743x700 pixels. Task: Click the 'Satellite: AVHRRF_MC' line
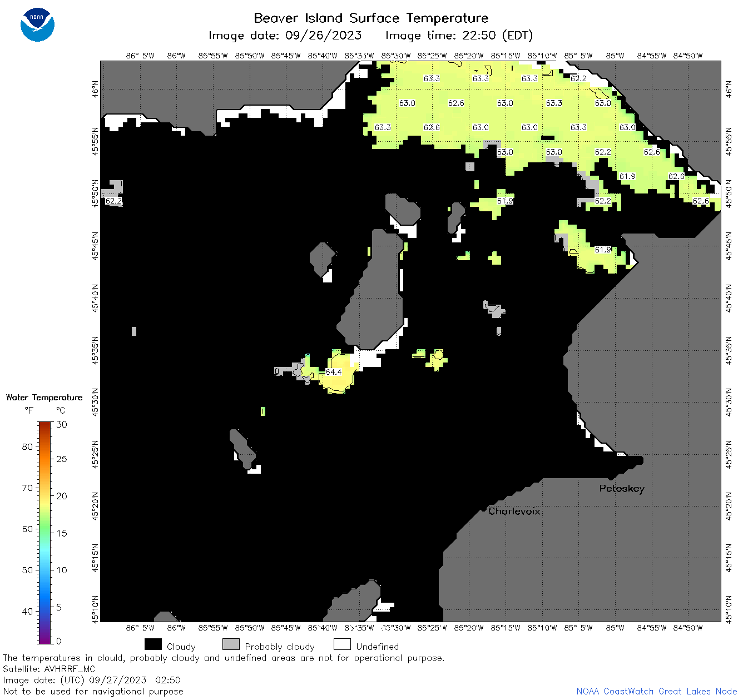point(49,669)
